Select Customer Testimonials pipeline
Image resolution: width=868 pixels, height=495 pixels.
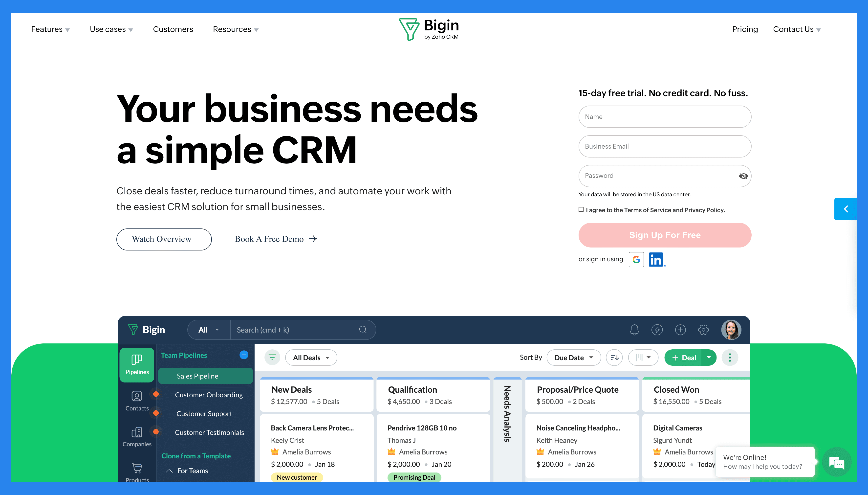[x=209, y=432]
